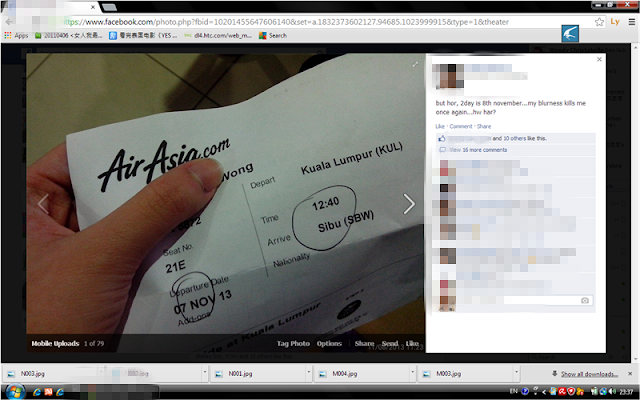Click the EN language indicator in tray
640x400 pixels.
pyautogui.click(x=513, y=391)
